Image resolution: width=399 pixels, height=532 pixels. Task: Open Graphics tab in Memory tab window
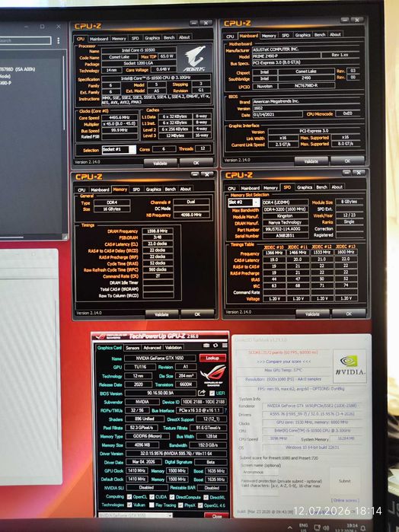click(153, 189)
